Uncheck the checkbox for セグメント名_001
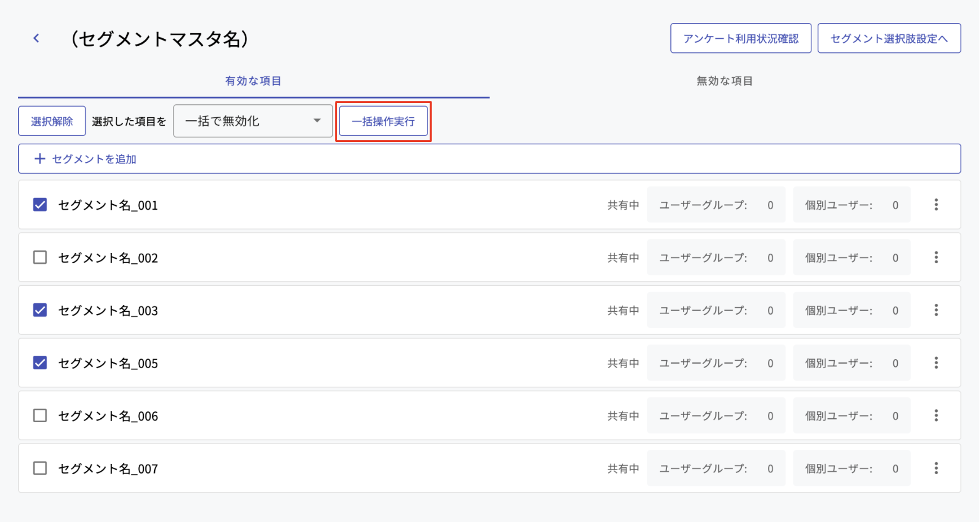Screen dimensions: 980x522 coord(40,205)
